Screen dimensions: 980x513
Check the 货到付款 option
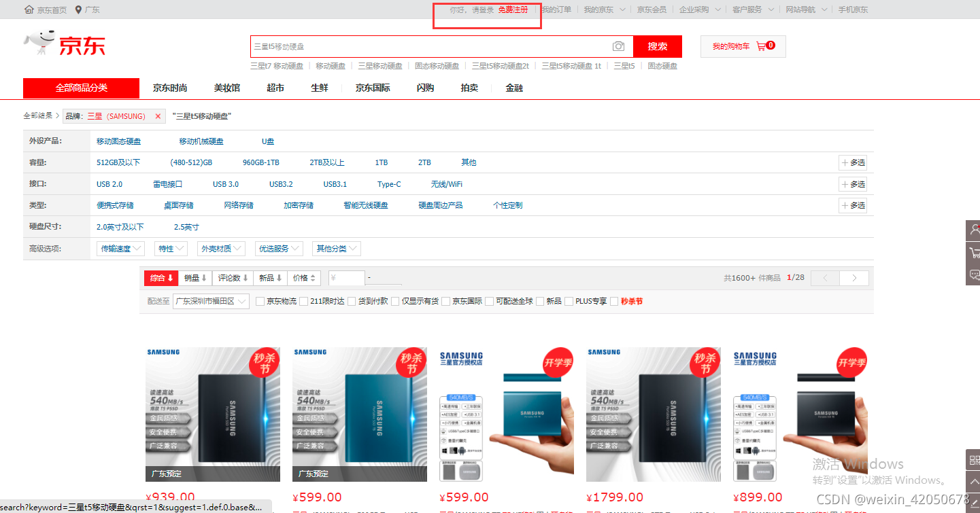[x=352, y=302]
